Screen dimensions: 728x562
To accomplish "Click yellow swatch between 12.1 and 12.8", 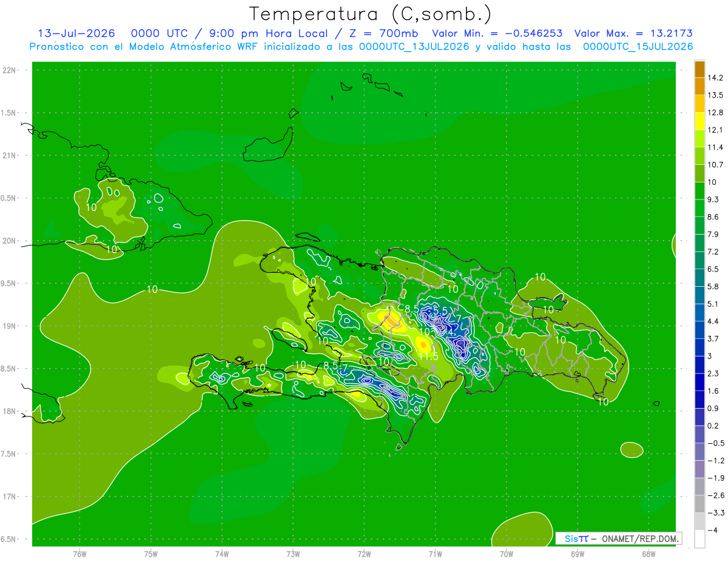I will [699, 121].
